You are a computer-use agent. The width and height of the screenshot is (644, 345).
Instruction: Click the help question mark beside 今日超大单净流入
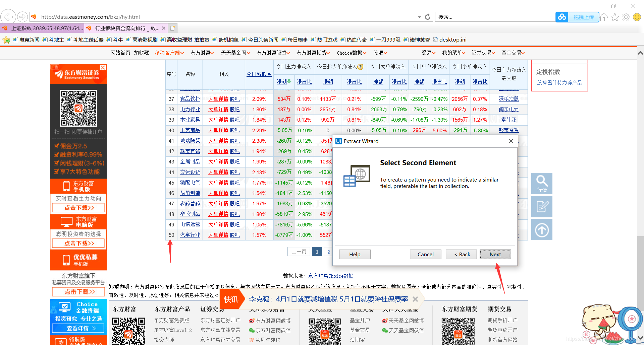click(x=361, y=67)
